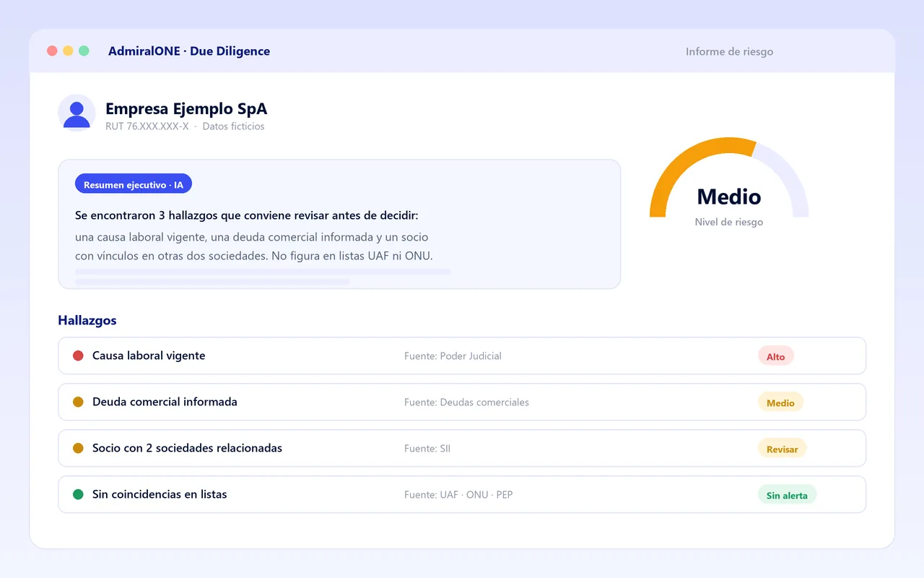Click the red window close dot
Screen dimensions: 924x578
pyautogui.click(x=52, y=51)
